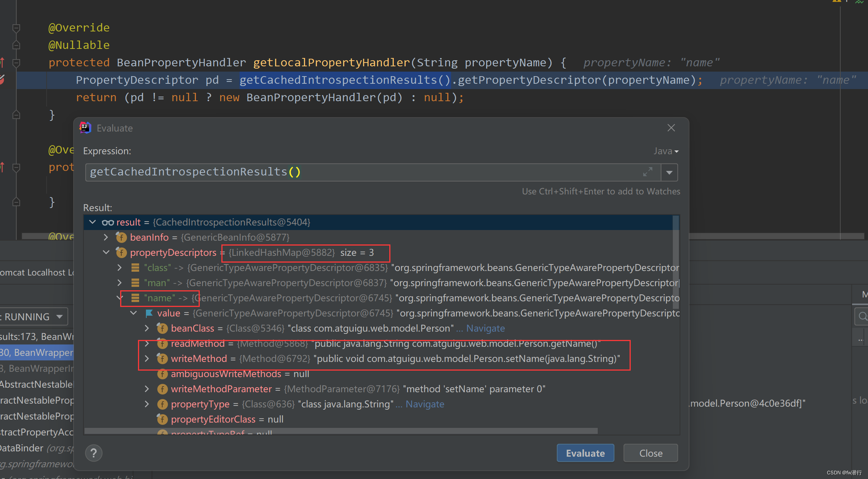
Task: Click the beanInfo field icon
Action: click(x=121, y=238)
